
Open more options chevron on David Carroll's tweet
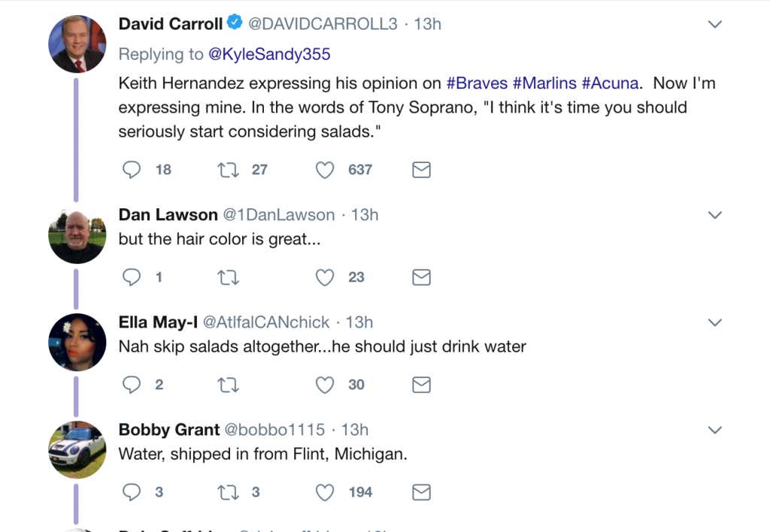pyautogui.click(x=715, y=24)
